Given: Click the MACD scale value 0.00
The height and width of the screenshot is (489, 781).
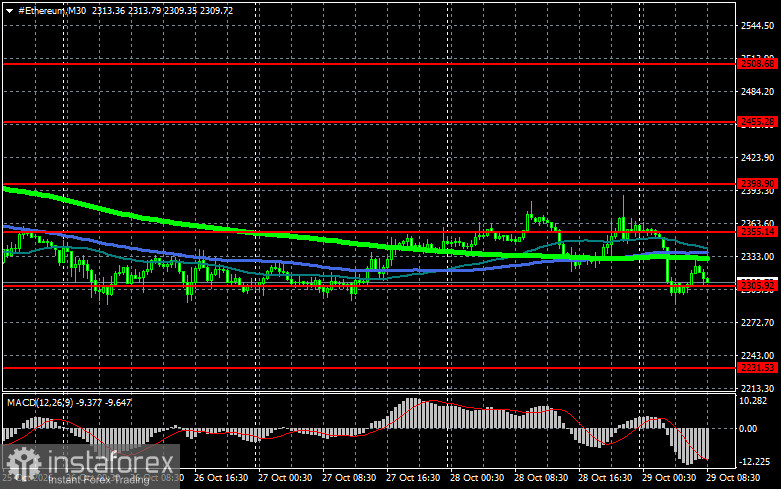Looking at the screenshot, I should 748,428.
